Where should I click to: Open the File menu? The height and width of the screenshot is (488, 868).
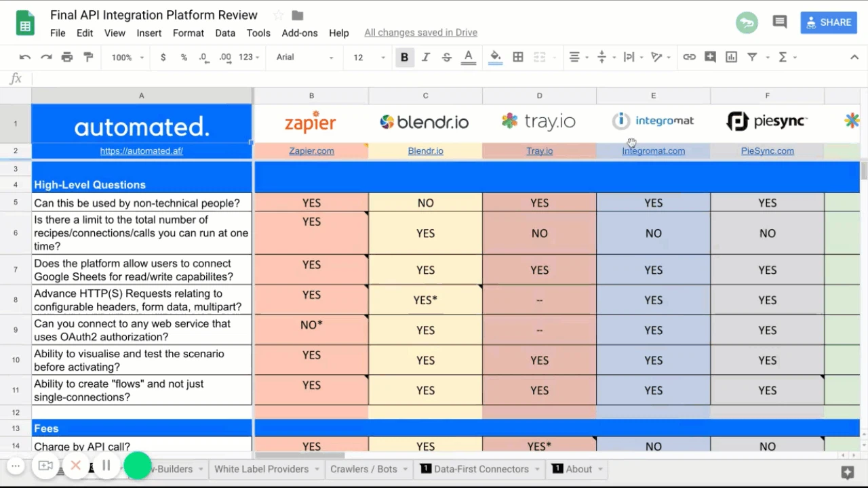pos(58,33)
